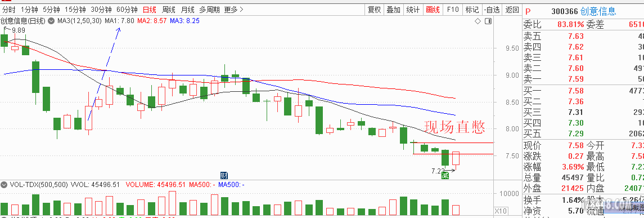Screen dimensions: 644x218
Task: Click the green 减 marker under candlestick
Action: pos(445,176)
